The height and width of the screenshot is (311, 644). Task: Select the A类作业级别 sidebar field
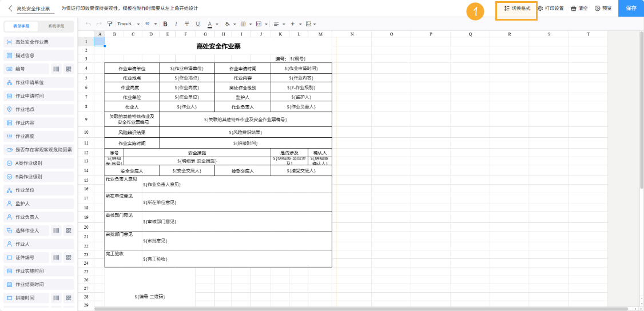pyautogui.click(x=39, y=164)
